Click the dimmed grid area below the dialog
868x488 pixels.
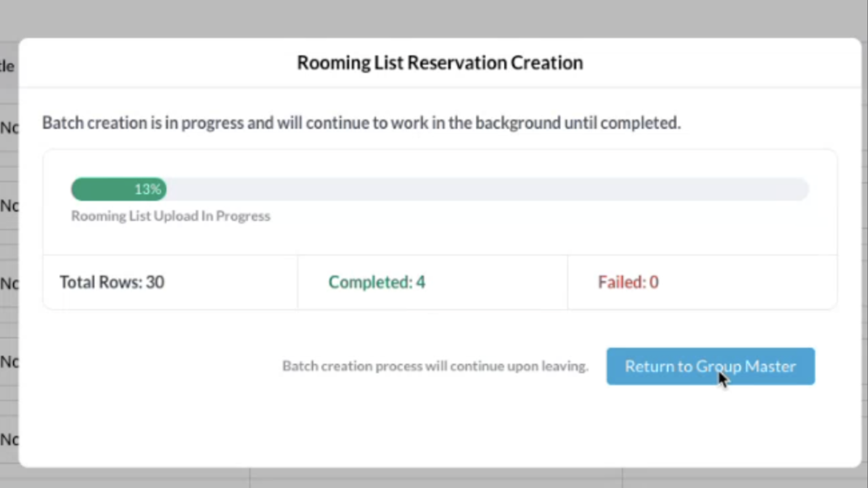pos(435,478)
